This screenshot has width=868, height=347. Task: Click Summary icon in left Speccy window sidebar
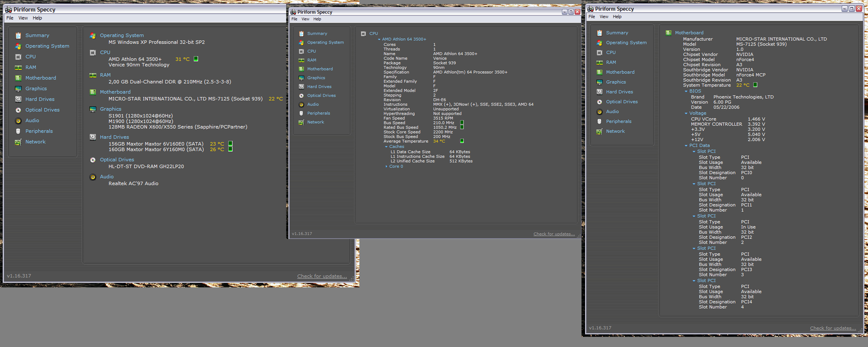pos(18,36)
